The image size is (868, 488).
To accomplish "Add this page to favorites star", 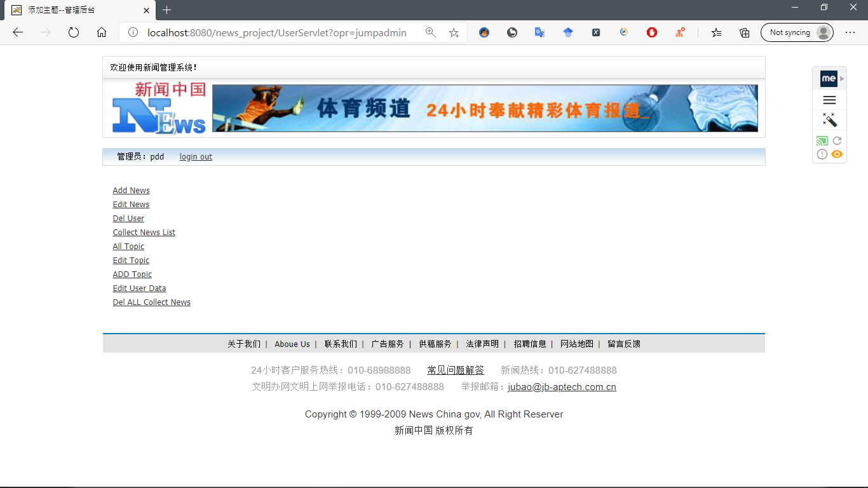I will (454, 32).
